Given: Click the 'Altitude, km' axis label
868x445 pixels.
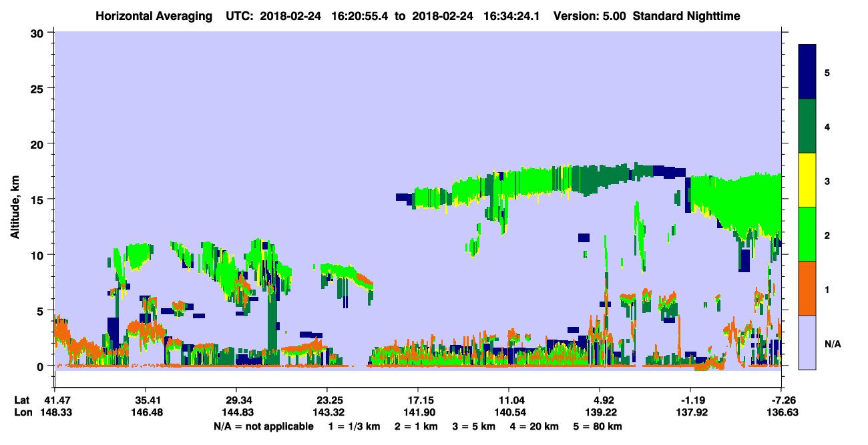Looking at the screenshot, I should click(15, 206).
